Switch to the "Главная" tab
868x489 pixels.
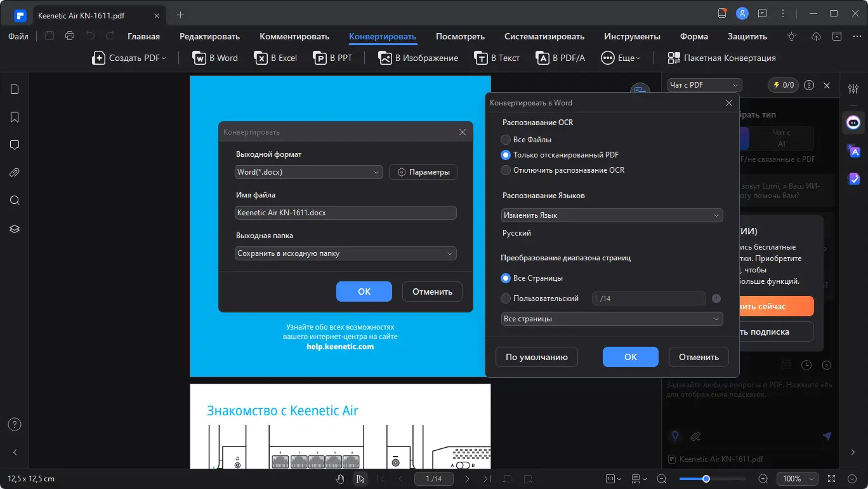[x=143, y=36]
